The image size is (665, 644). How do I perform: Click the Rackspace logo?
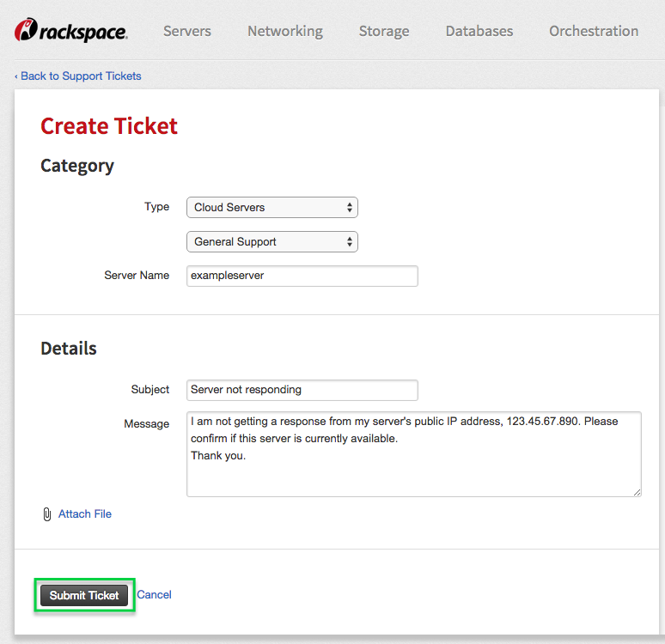(x=70, y=30)
